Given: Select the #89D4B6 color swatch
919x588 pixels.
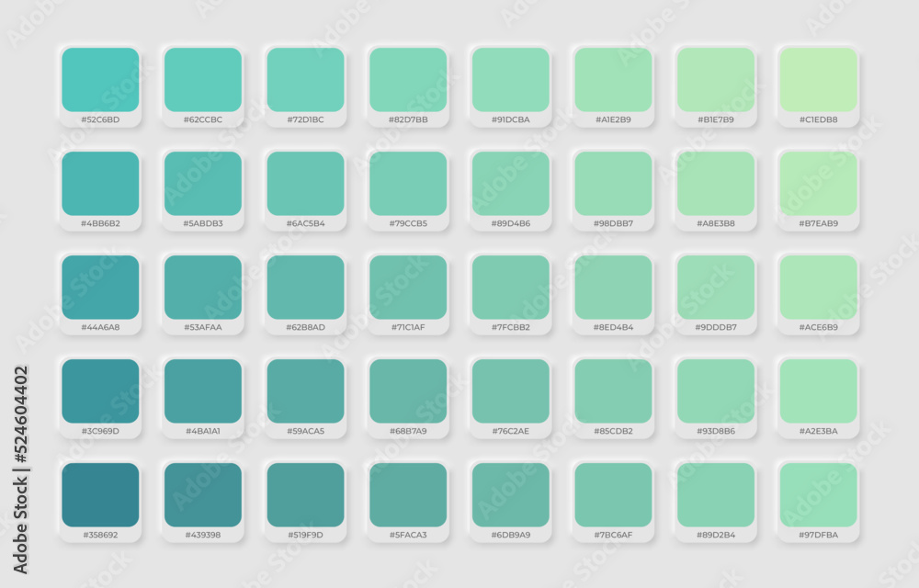Looking at the screenshot, I should pos(510,184).
